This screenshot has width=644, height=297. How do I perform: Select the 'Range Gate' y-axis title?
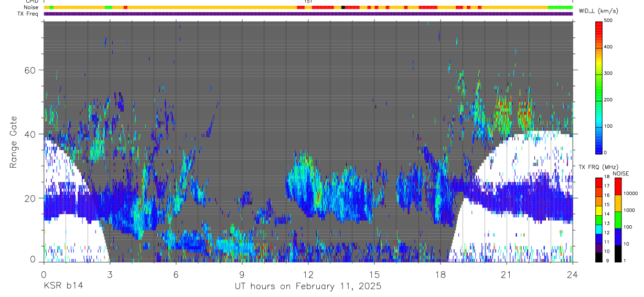[13, 142]
